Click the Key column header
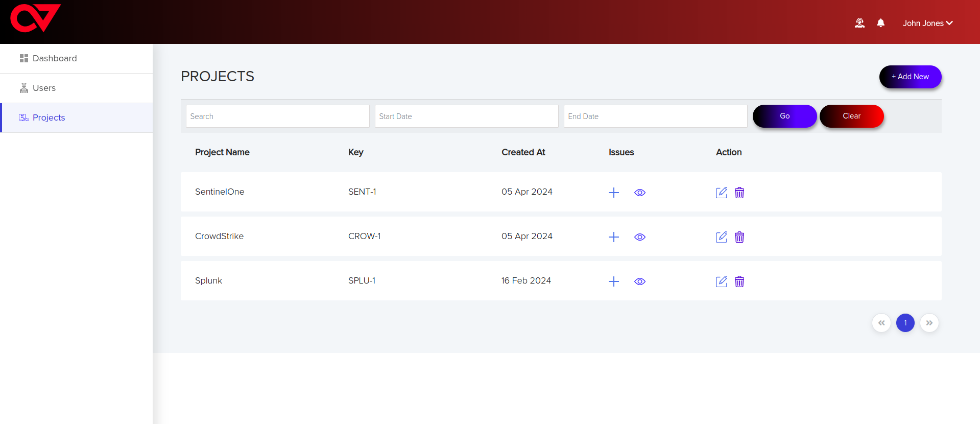This screenshot has width=980, height=424. click(x=356, y=152)
